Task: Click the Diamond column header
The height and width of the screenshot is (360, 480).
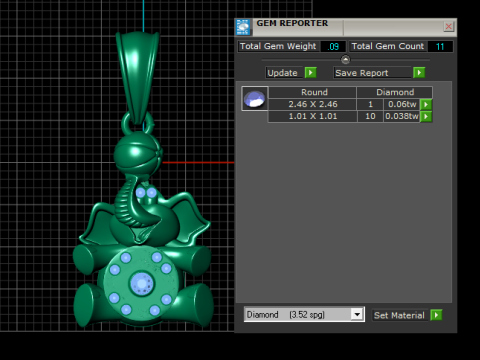Action: pos(395,92)
